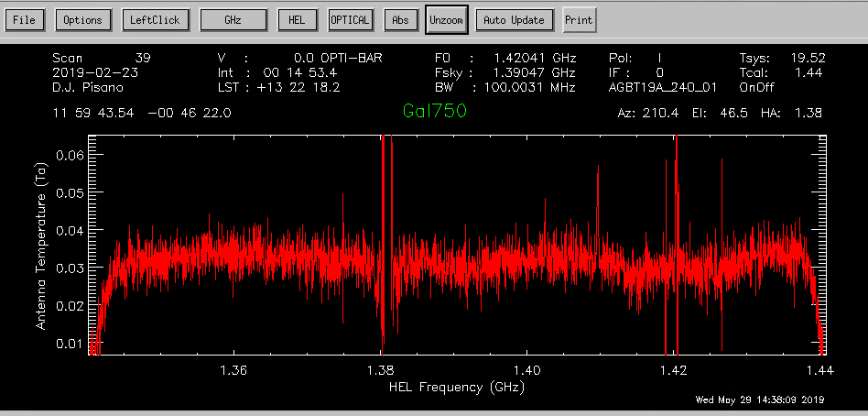
Task: Click the 1.42 tick label on x-axis
Action: (x=673, y=370)
